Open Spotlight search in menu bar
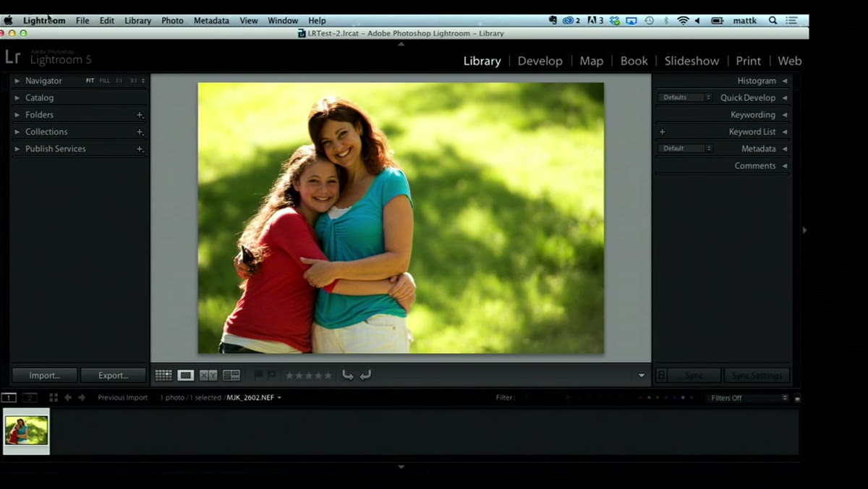Screen dimensions: 868x489 [773, 20]
